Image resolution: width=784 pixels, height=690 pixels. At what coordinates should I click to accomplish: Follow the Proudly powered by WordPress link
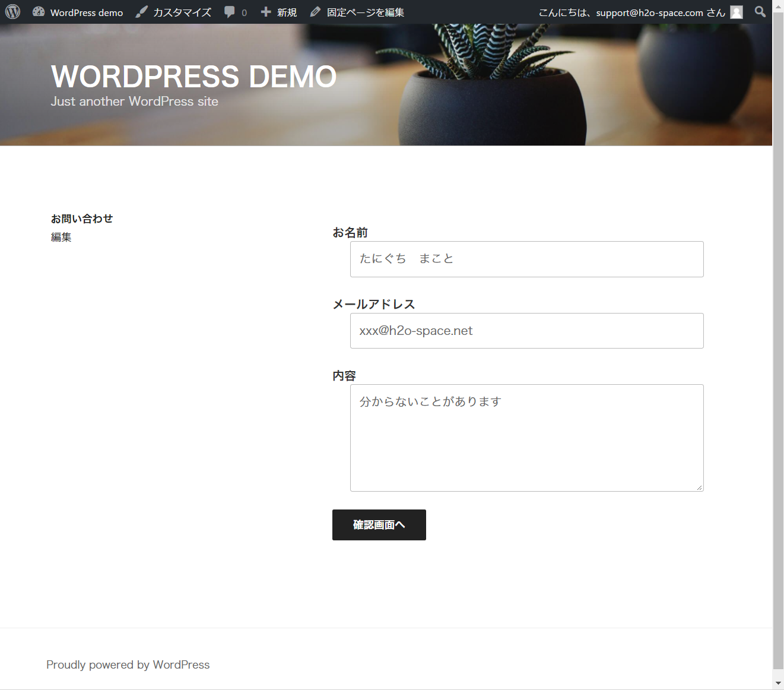pos(128,664)
